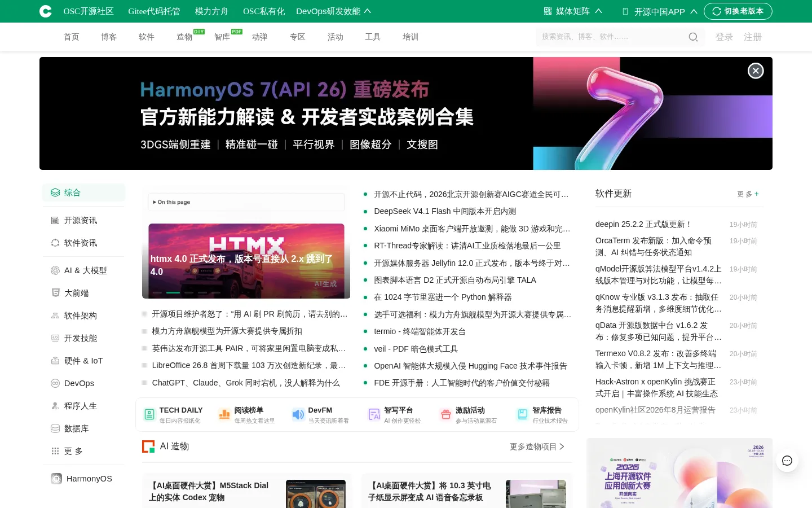This screenshot has width=812, height=508.
Task: Focus the 搜索资讯 search field
Action: coord(612,37)
